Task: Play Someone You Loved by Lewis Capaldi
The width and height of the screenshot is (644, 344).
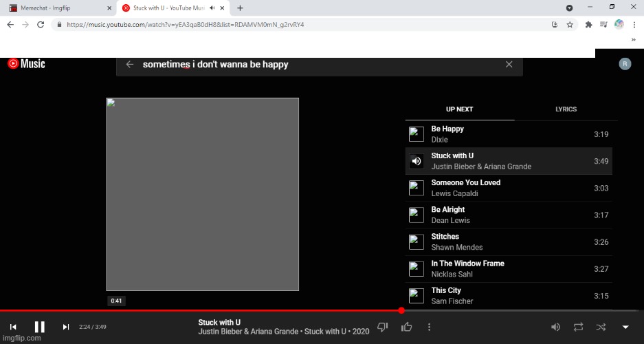Action: 509,188
